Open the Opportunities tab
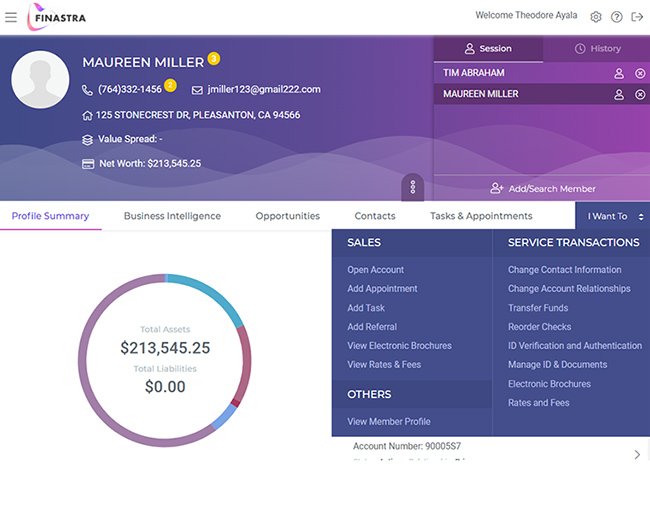650x511 pixels. click(288, 216)
